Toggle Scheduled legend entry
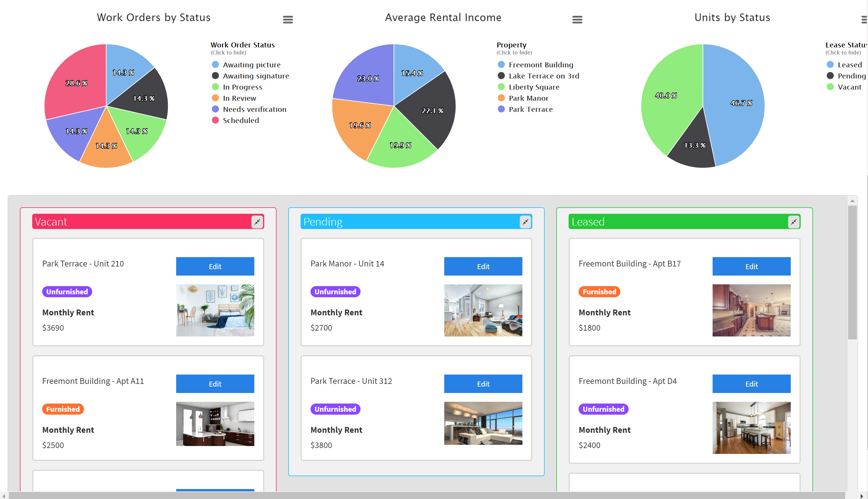This screenshot has width=868, height=499. [235, 120]
